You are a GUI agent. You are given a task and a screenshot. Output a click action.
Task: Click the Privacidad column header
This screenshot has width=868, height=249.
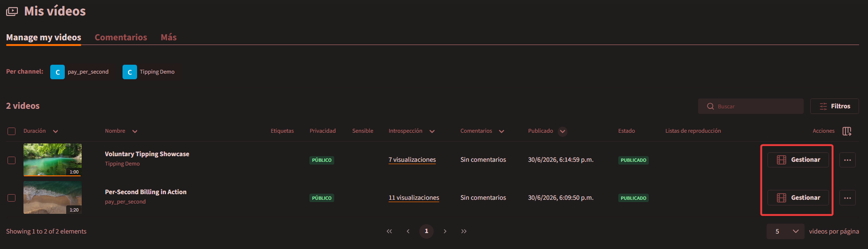[323, 131]
